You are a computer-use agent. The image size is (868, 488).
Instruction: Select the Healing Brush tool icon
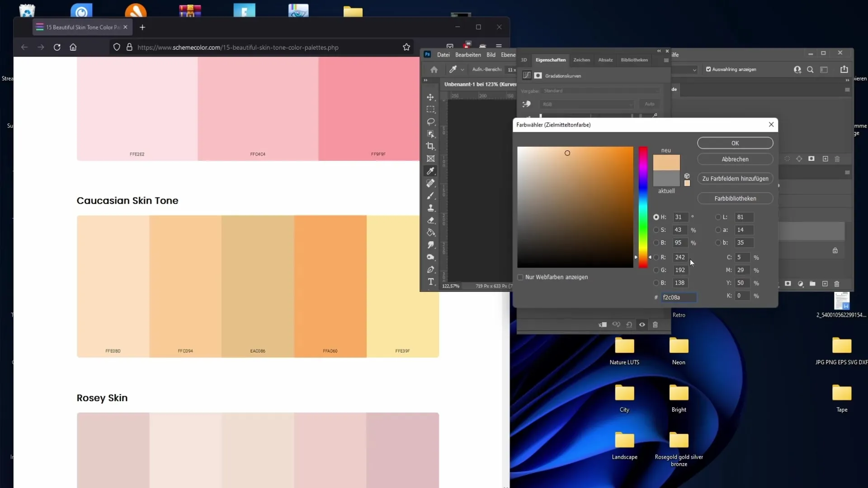click(432, 183)
